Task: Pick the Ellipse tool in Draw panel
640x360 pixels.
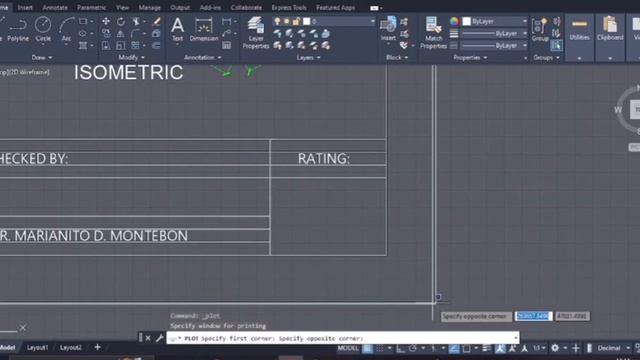Action: click(83, 33)
